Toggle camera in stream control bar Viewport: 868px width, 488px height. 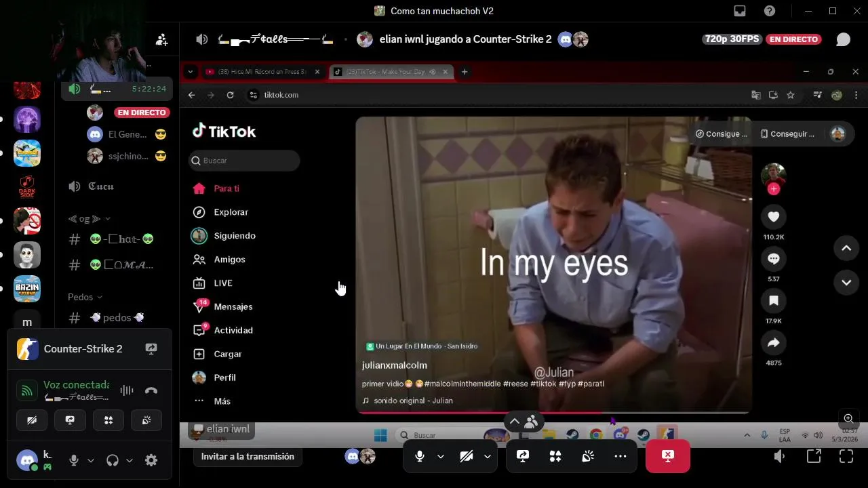pos(467,456)
